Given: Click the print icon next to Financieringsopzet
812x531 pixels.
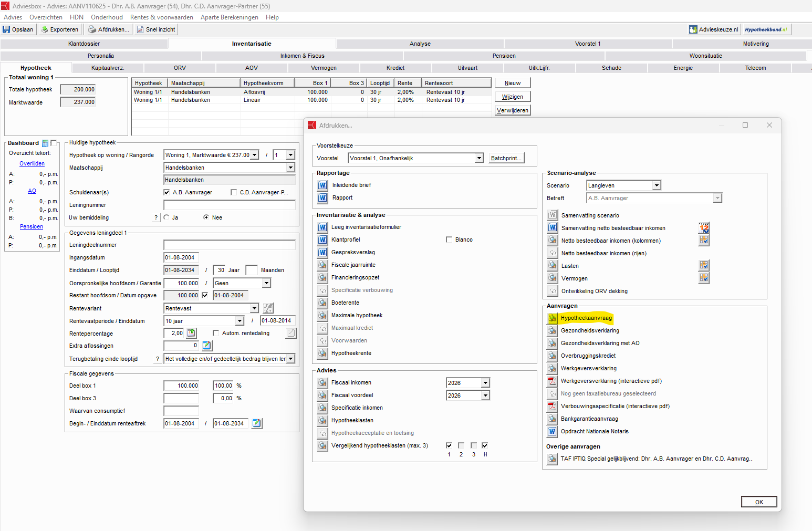Looking at the screenshot, I should [322, 278].
